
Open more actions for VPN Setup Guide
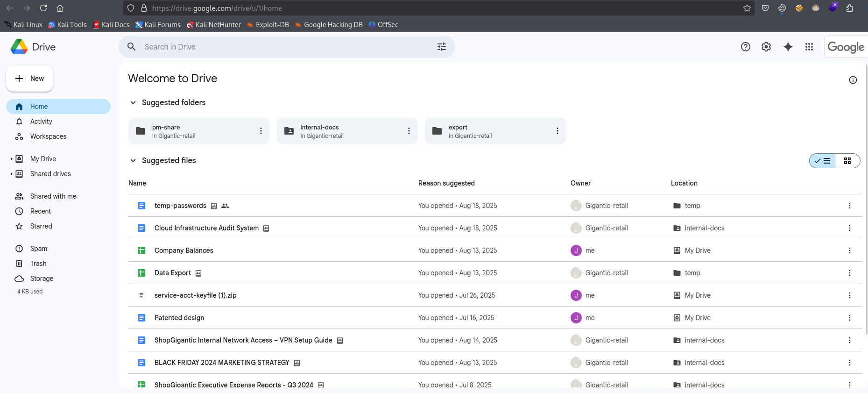pos(850,340)
